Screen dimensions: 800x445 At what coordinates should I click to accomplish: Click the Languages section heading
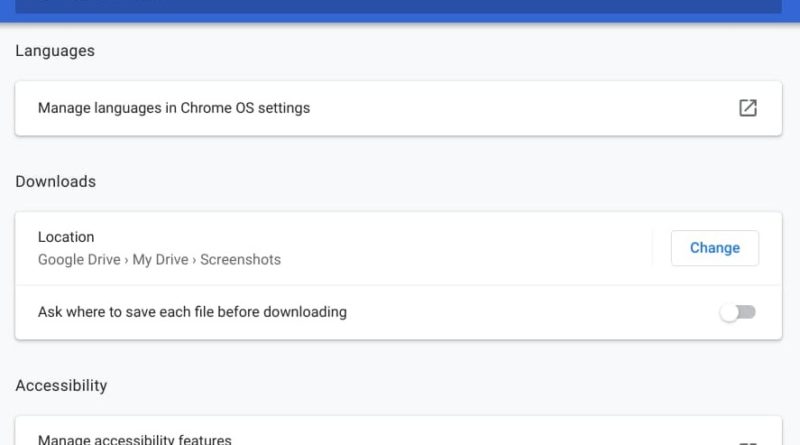55,50
